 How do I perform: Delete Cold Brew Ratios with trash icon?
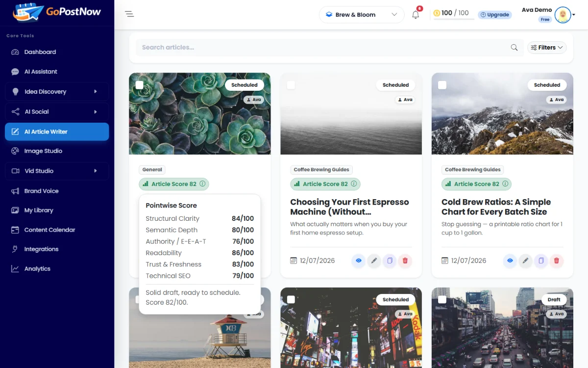[557, 261]
